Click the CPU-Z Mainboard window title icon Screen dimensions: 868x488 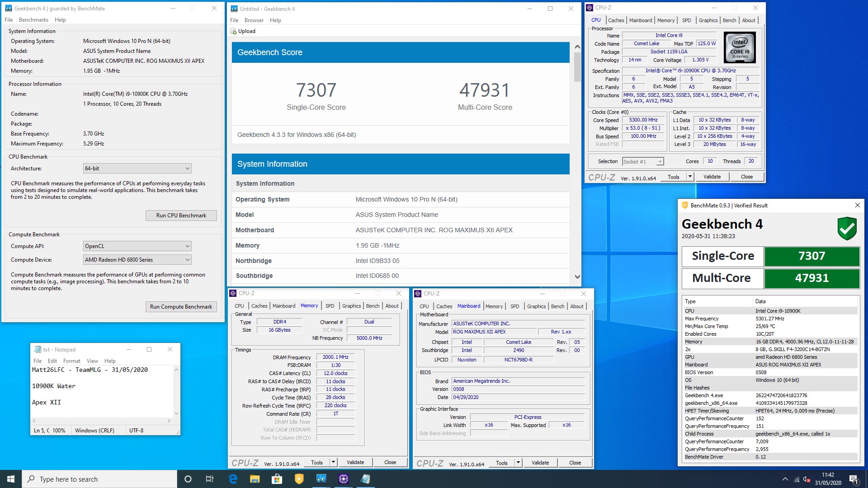pos(418,294)
